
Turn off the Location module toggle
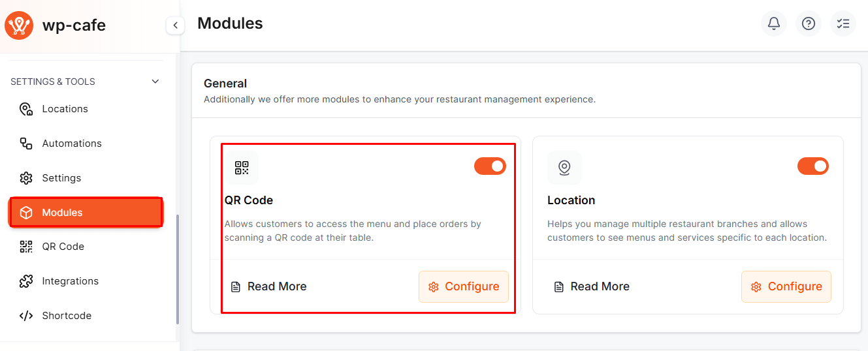pyautogui.click(x=813, y=166)
